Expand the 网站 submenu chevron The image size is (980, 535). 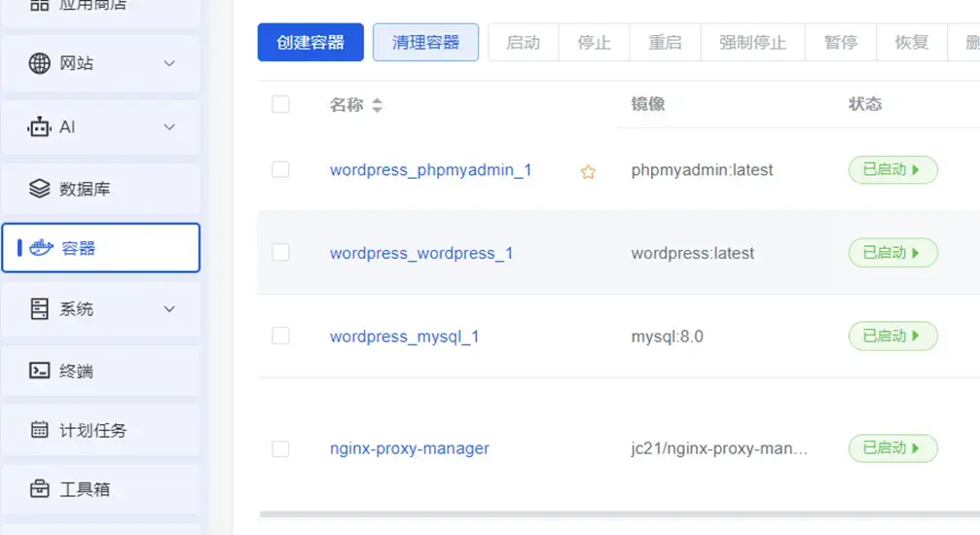(x=169, y=64)
